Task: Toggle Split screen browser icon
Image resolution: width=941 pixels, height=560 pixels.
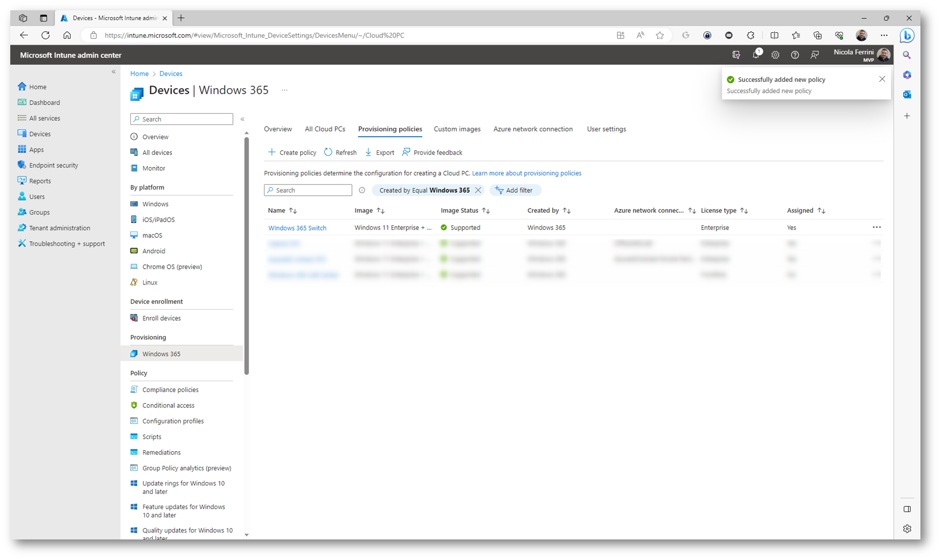Action: 774,35
